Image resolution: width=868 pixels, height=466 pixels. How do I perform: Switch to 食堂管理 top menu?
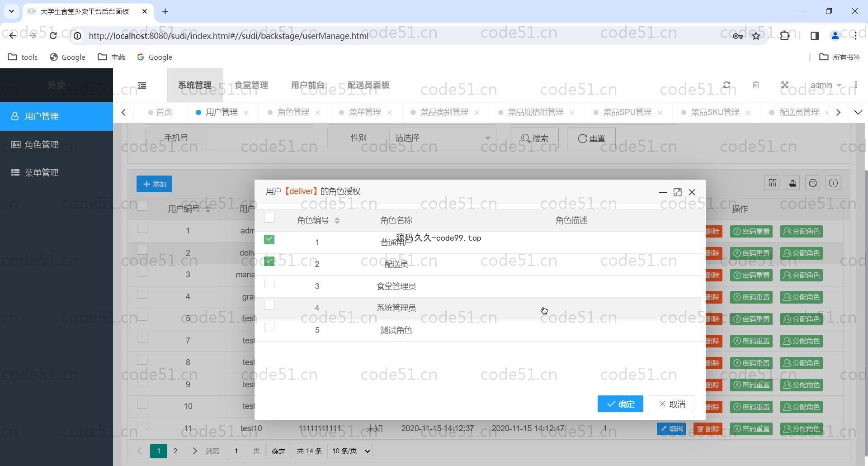click(251, 85)
